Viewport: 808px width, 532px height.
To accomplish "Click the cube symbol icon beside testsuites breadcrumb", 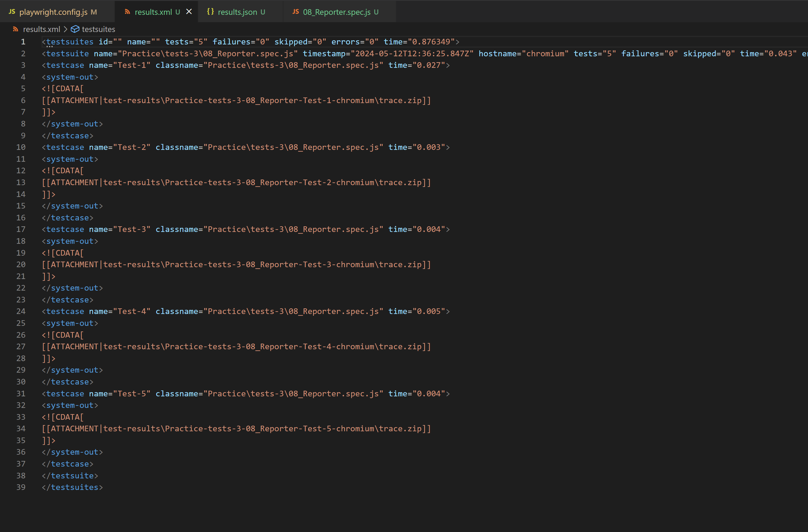I will pos(75,29).
